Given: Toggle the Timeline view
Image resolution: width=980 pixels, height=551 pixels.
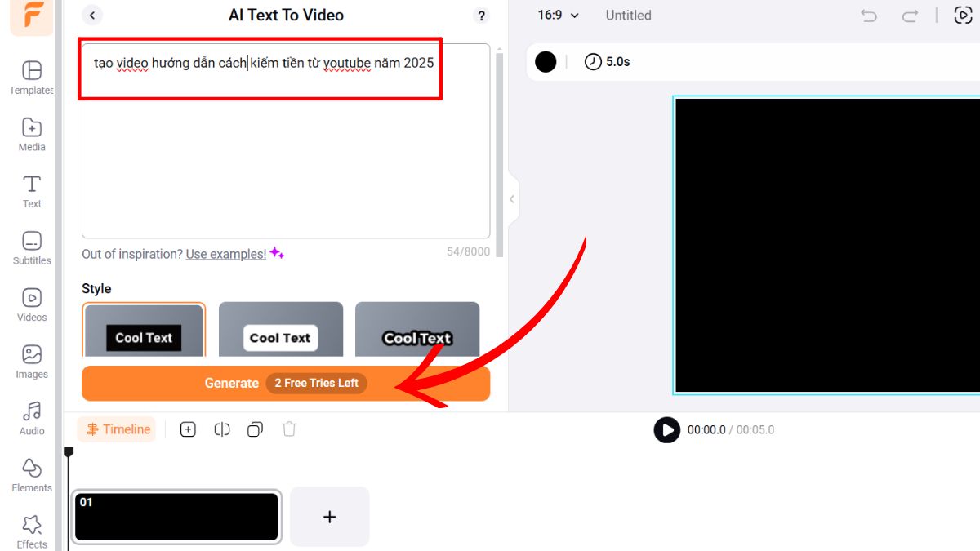Looking at the screenshot, I should pyautogui.click(x=117, y=429).
